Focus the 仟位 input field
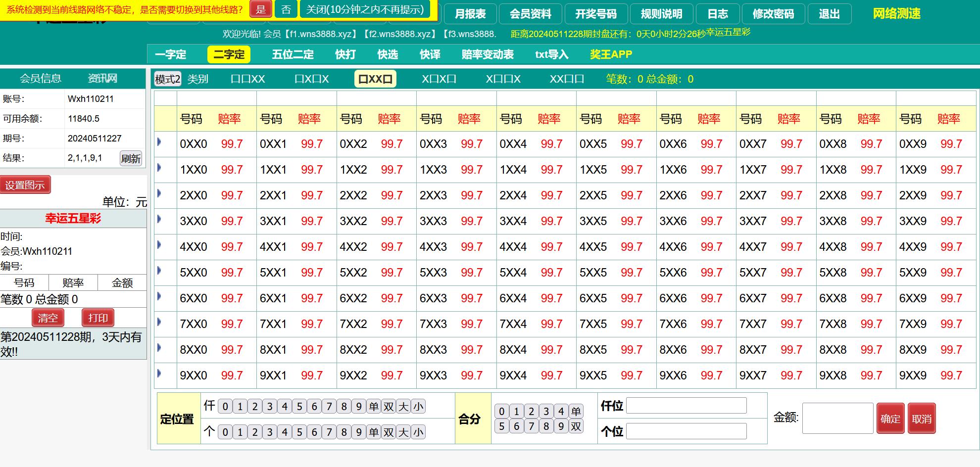This screenshot has width=980, height=467. click(x=686, y=406)
